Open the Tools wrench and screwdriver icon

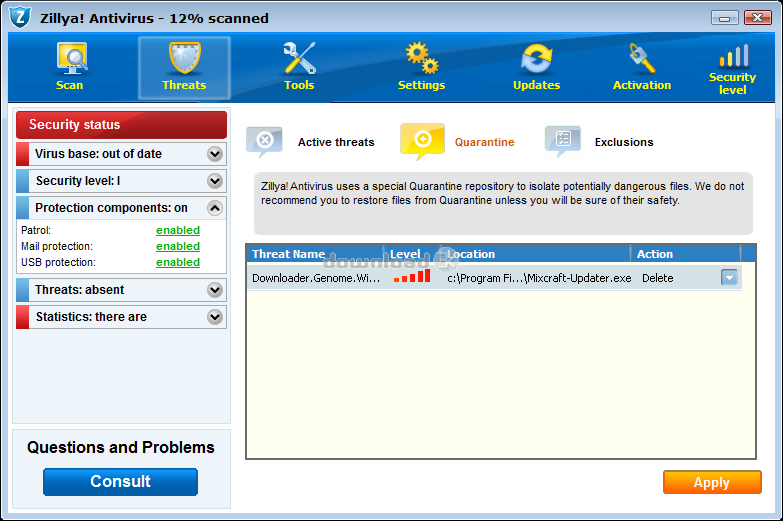tap(299, 58)
